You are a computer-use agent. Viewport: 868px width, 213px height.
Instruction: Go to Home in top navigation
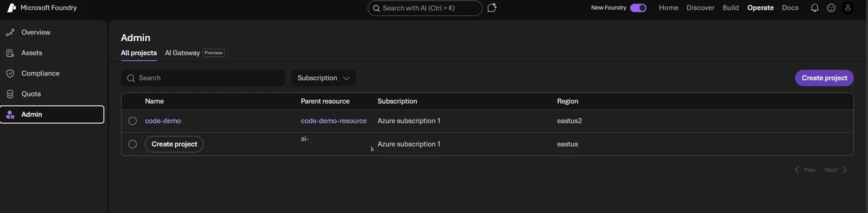point(668,8)
